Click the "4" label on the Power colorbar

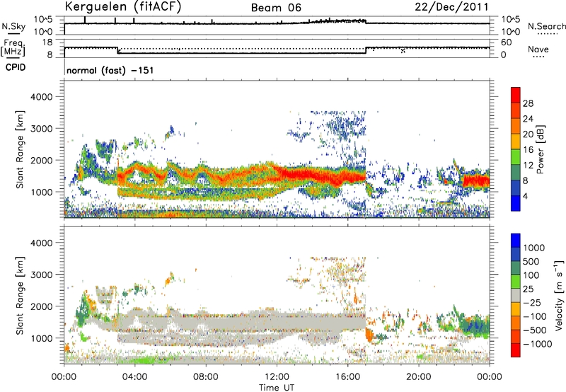click(x=525, y=197)
